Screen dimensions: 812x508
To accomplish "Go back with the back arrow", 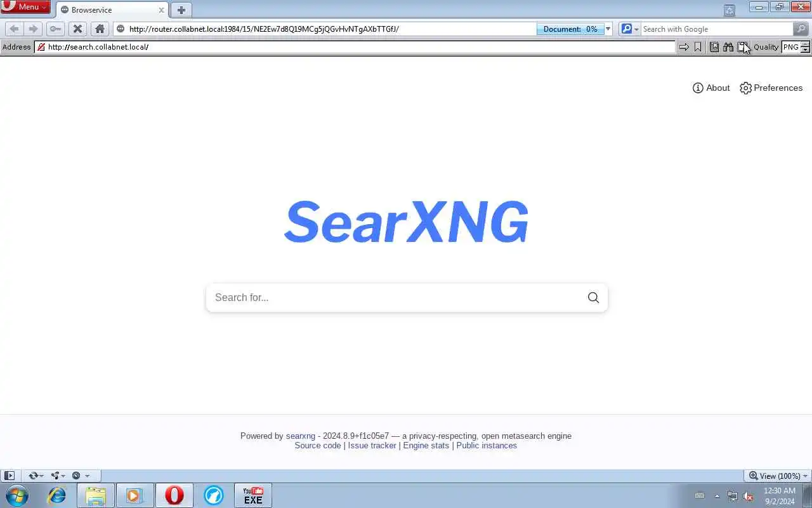I will pos(14,29).
